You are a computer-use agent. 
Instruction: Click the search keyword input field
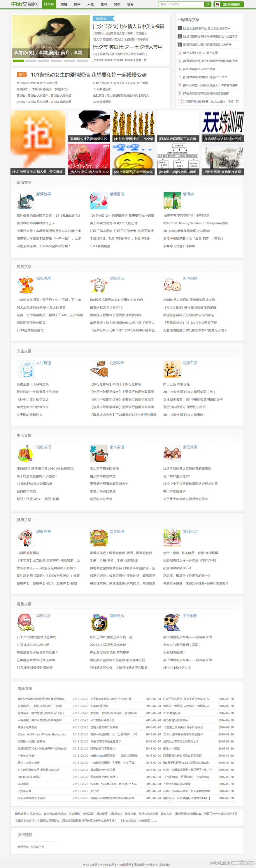click(181, 4)
